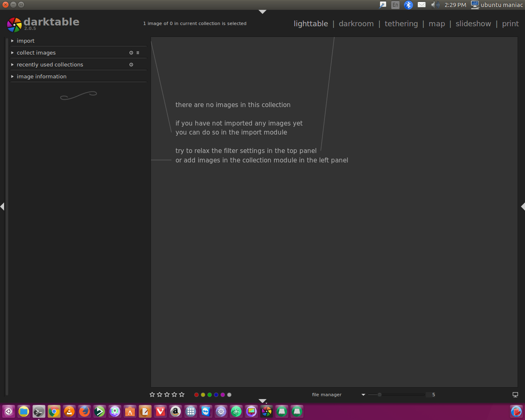Switch to the tethering view
Viewport: 525px width, 420px height.
point(401,24)
